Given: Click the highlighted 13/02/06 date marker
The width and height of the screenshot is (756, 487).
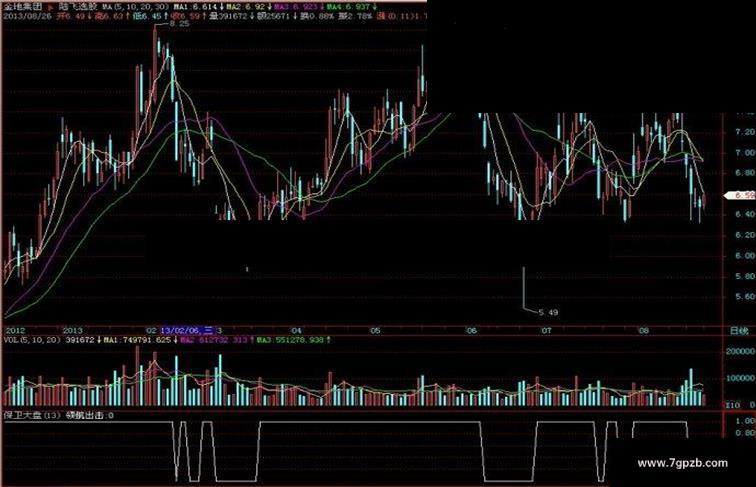Looking at the screenshot, I should click(187, 331).
